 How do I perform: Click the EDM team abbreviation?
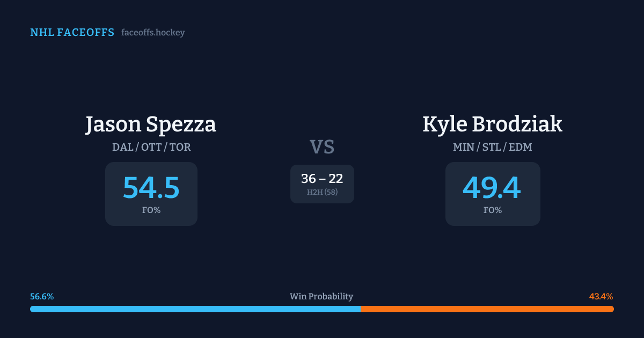pos(520,147)
